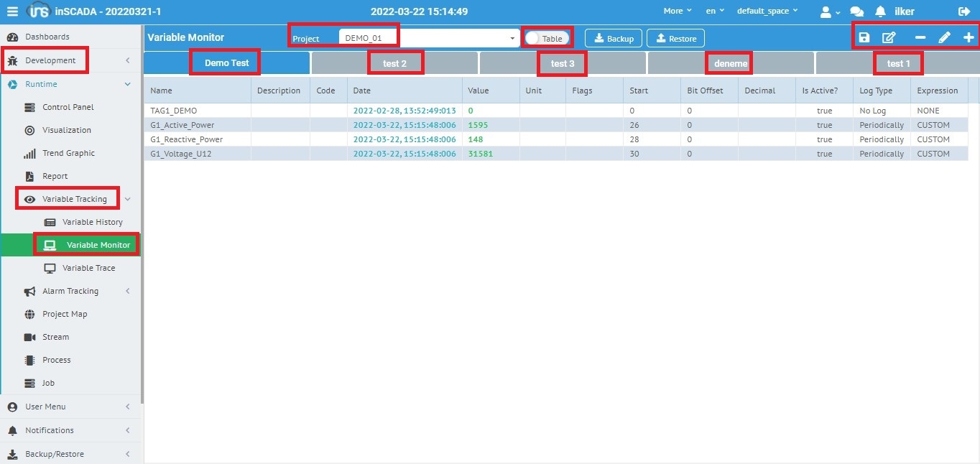The image size is (980, 464).
Task: Open the chat messages icon
Action: click(x=856, y=11)
